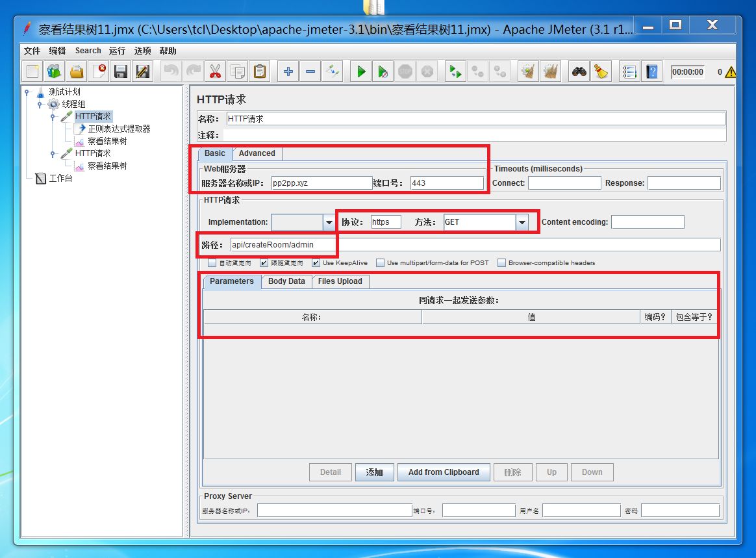Click the 添加 button
The width and height of the screenshot is (756, 558).
[374, 472]
